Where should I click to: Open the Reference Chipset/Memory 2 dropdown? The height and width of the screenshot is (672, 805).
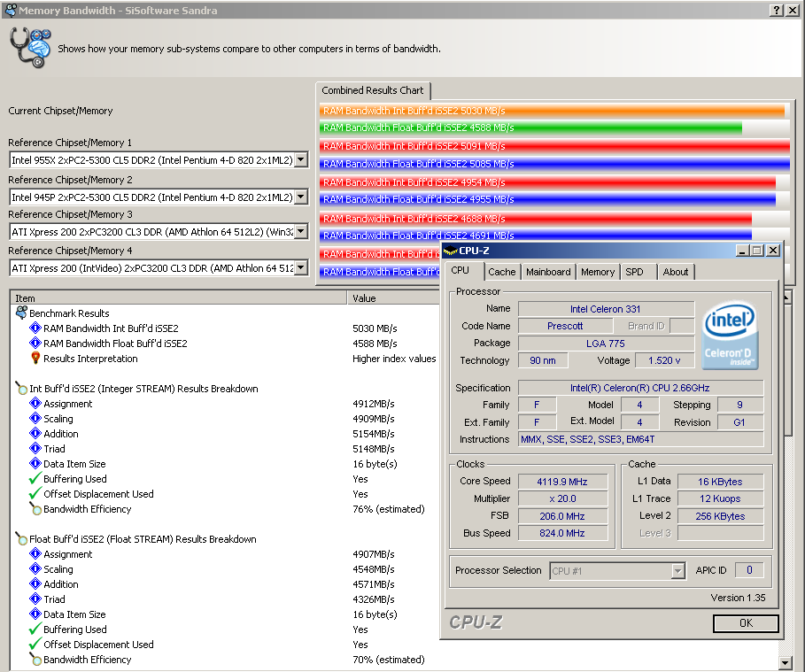click(300, 197)
